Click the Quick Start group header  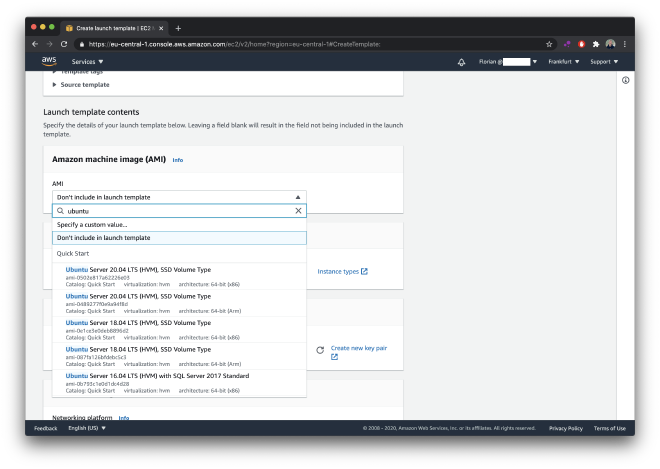click(73, 253)
